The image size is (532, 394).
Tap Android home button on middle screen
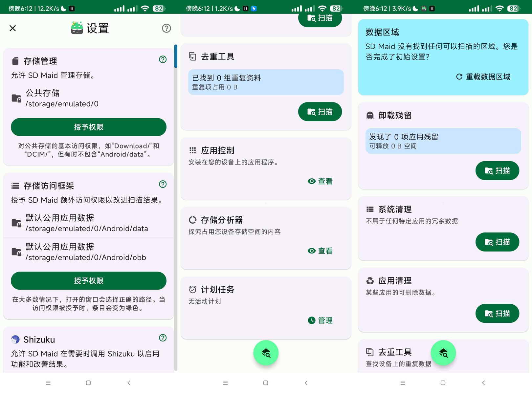[x=266, y=383]
